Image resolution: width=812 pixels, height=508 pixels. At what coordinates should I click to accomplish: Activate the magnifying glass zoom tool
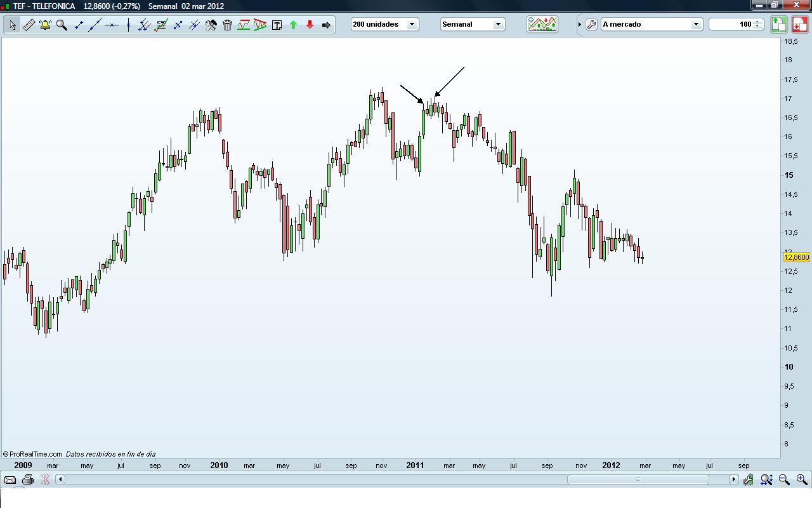click(x=62, y=25)
